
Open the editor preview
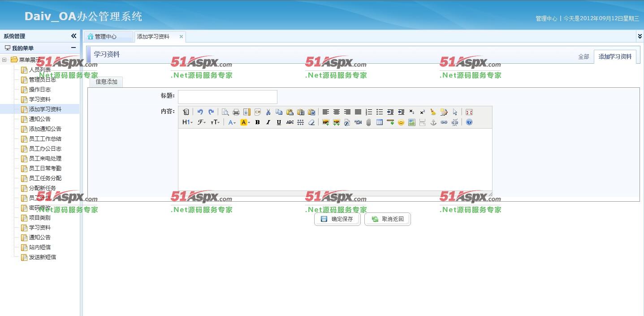click(x=225, y=112)
